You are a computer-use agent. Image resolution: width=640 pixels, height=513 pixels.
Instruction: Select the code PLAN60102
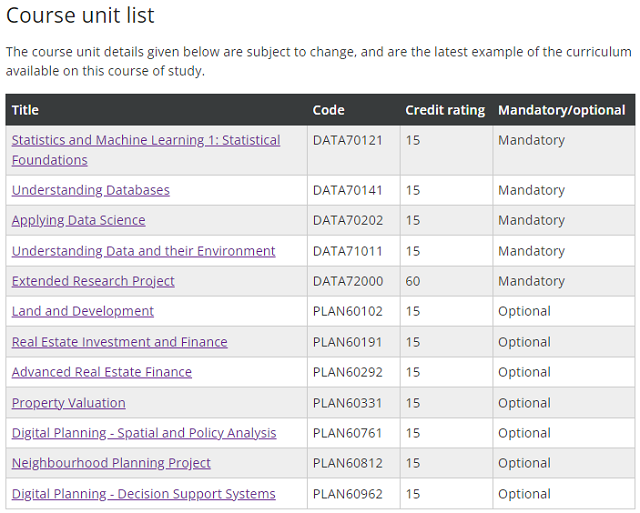348,311
